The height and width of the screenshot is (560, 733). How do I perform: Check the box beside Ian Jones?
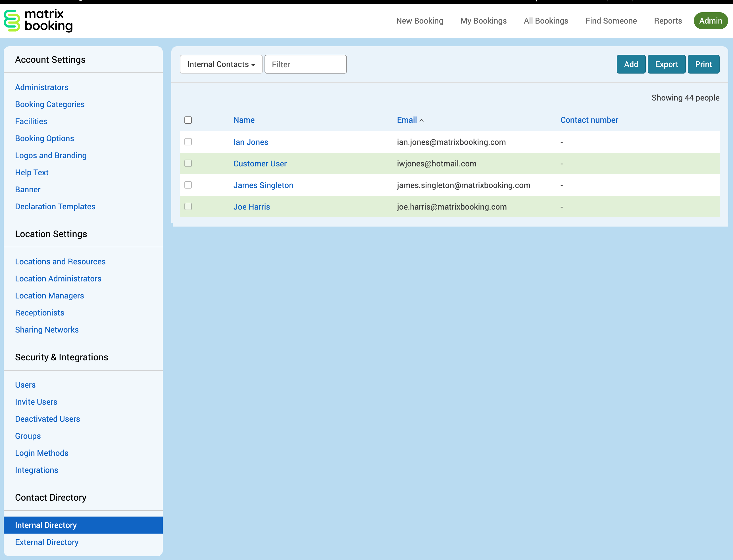pos(188,142)
